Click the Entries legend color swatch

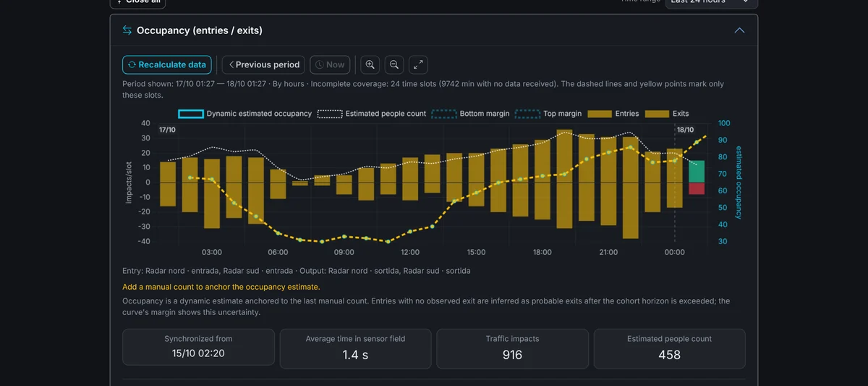tap(600, 114)
